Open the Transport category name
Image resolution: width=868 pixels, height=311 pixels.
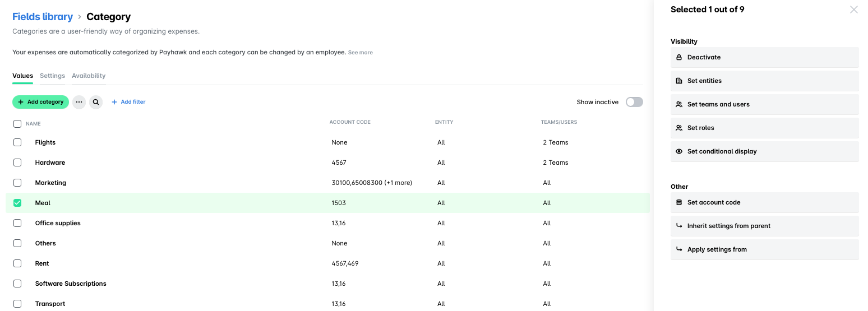(50, 304)
